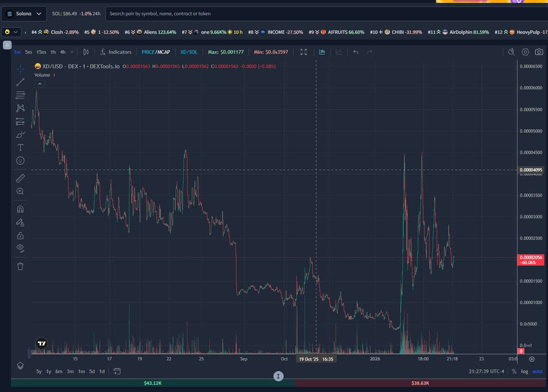
Task: Select the 1h timeframe
Action: pyautogui.click(x=53, y=52)
